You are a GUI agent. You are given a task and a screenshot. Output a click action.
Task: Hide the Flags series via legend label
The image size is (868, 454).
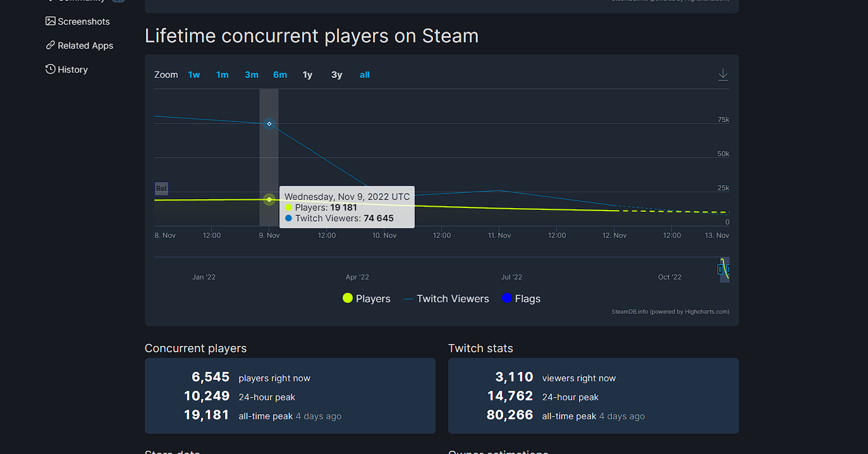point(527,299)
